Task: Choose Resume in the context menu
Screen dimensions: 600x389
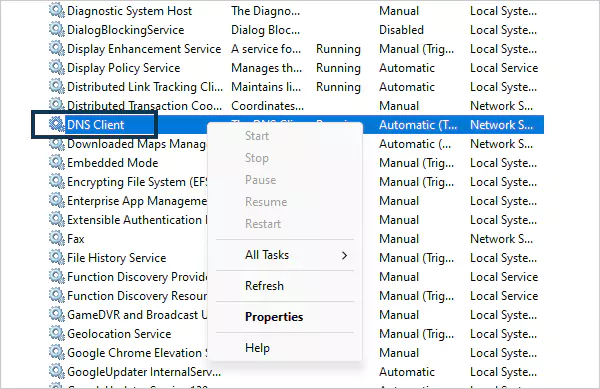Action: point(266,202)
